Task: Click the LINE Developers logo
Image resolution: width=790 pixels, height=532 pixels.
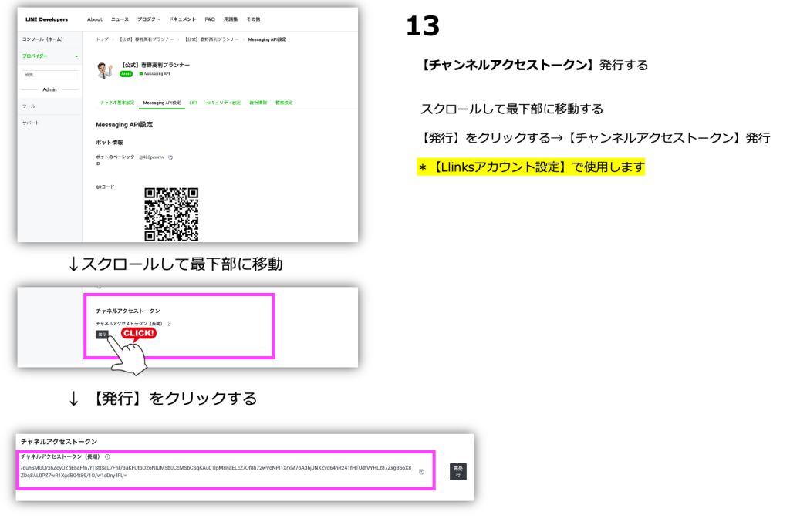Action: coord(47,19)
